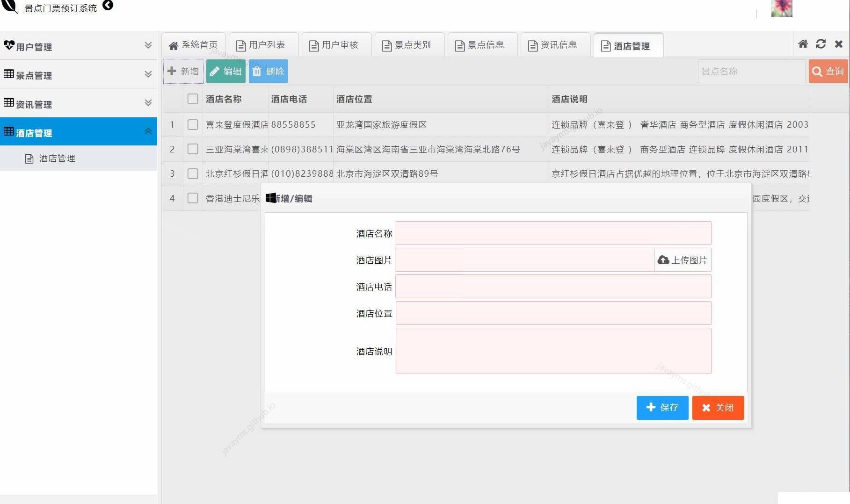
Task: Click the home icon beside the tab bar
Action: pyautogui.click(x=803, y=44)
